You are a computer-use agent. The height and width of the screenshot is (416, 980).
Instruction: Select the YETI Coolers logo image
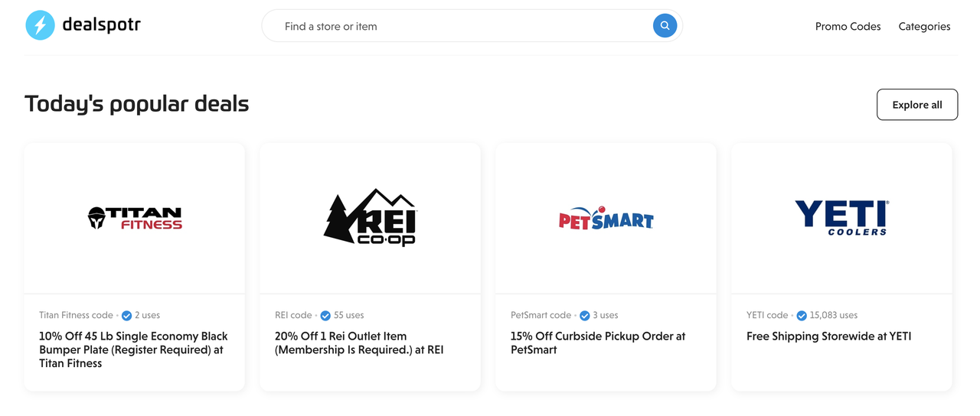[x=842, y=217]
